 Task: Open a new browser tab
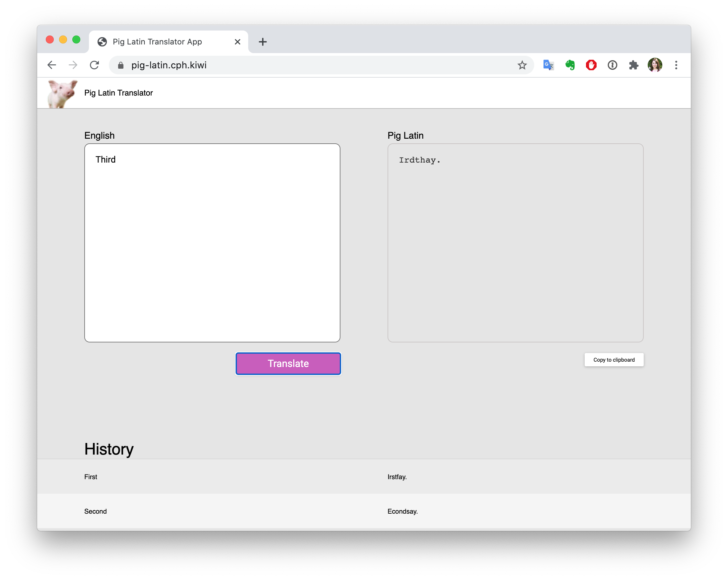point(263,42)
